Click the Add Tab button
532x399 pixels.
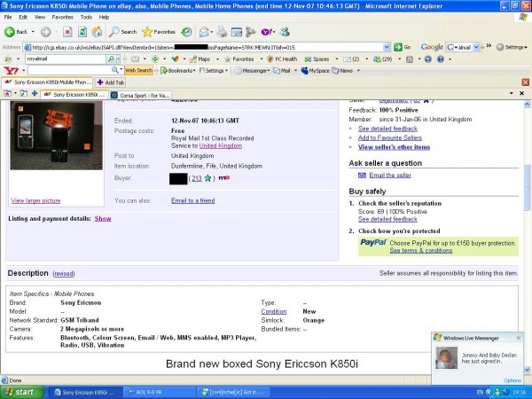click(x=111, y=82)
